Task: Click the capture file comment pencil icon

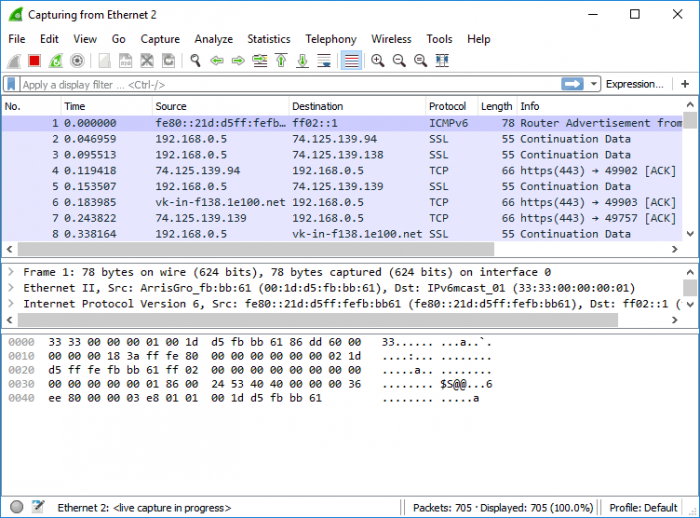Action: 38,507
